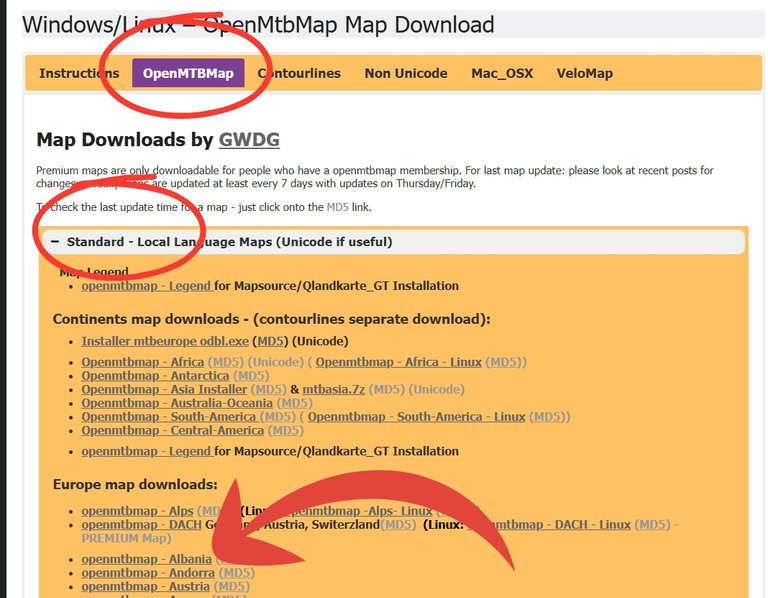This screenshot has height=598, width=768.
Task: Click the first openmtbmap - Legend link
Action: pyautogui.click(x=146, y=286)
